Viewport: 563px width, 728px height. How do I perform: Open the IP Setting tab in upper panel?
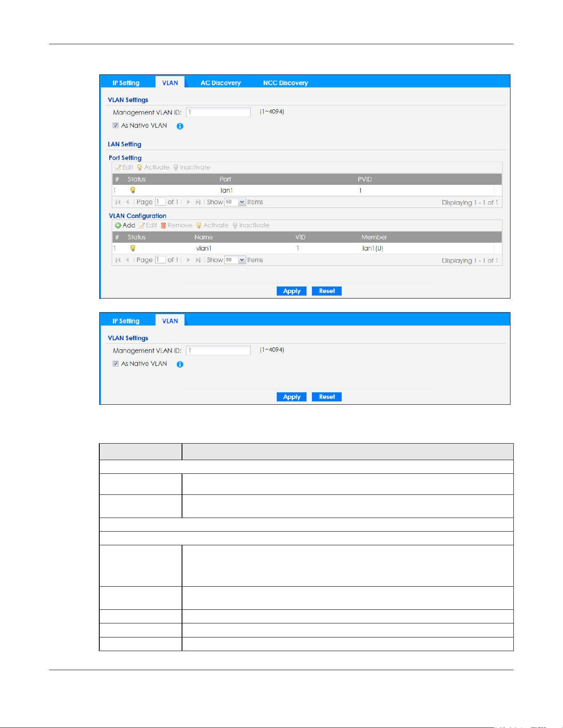(x=126, y=83)
